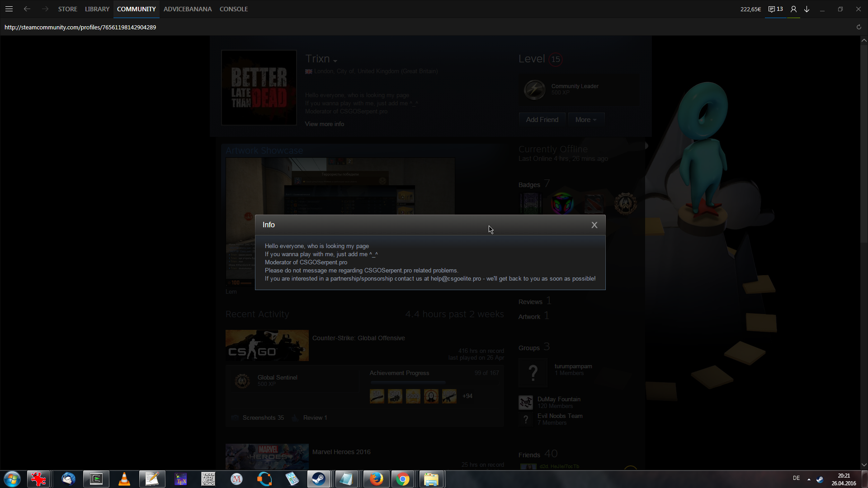868x488 pixels.
Task: Open the chat notifications icon
Action: (x=775, y=9)
